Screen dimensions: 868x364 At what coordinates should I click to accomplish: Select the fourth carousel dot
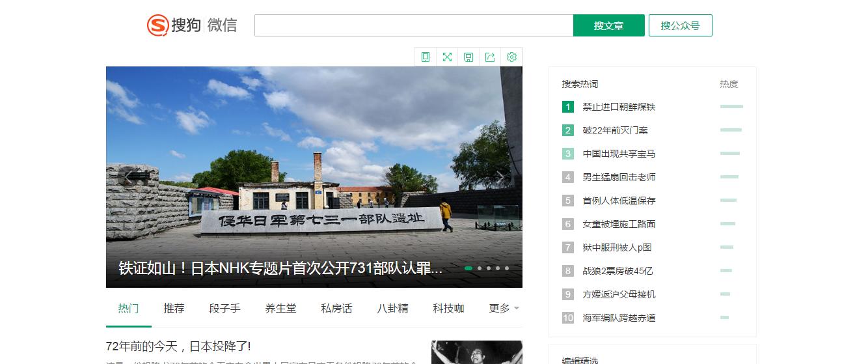coord(498,268)
